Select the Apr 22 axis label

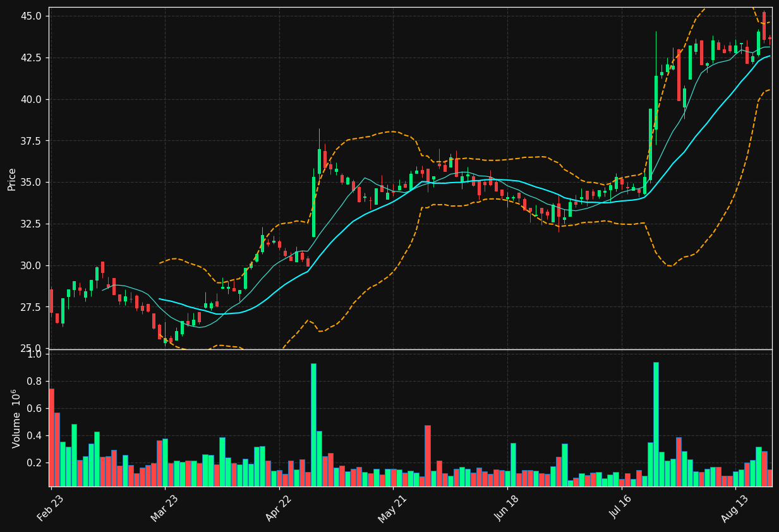point(278,509)
